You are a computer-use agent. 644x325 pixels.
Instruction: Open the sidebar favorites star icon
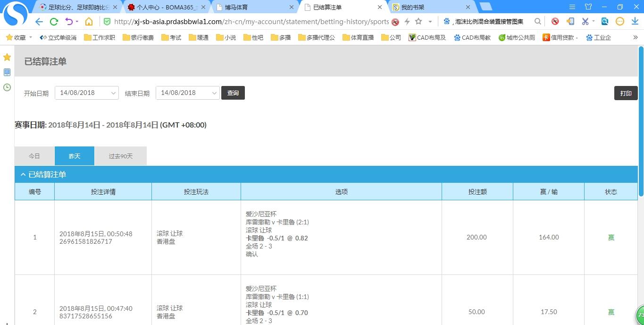(7, 57)
